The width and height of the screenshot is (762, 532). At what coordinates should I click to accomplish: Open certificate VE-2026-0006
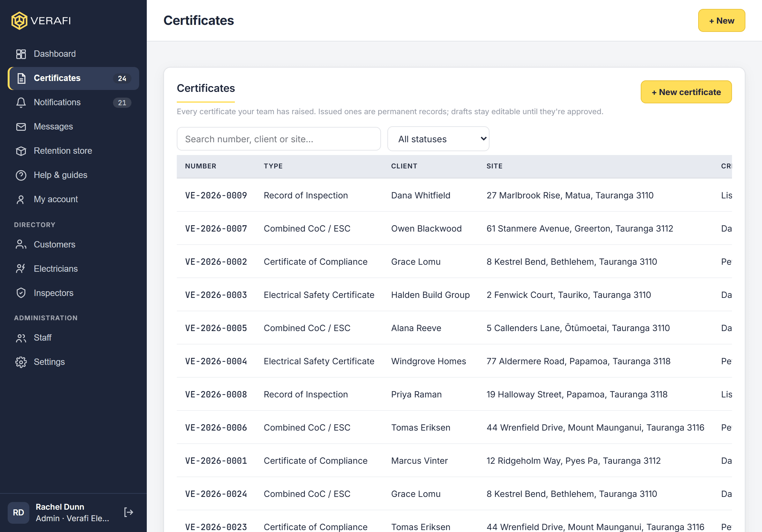216,427
